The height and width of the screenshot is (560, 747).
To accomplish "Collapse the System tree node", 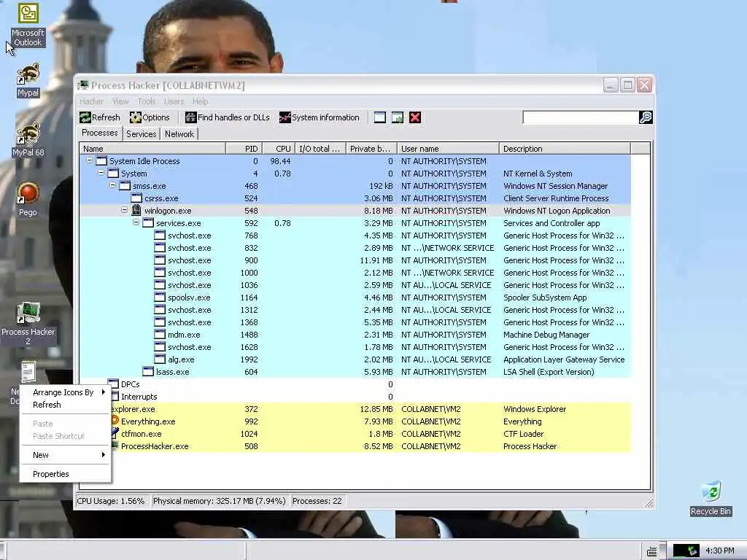I will (101, 173).
